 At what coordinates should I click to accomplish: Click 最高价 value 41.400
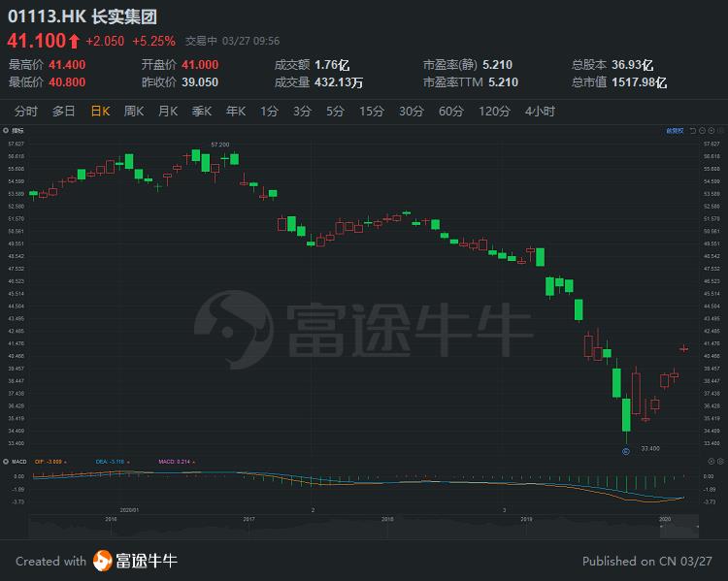pos(67,65)
